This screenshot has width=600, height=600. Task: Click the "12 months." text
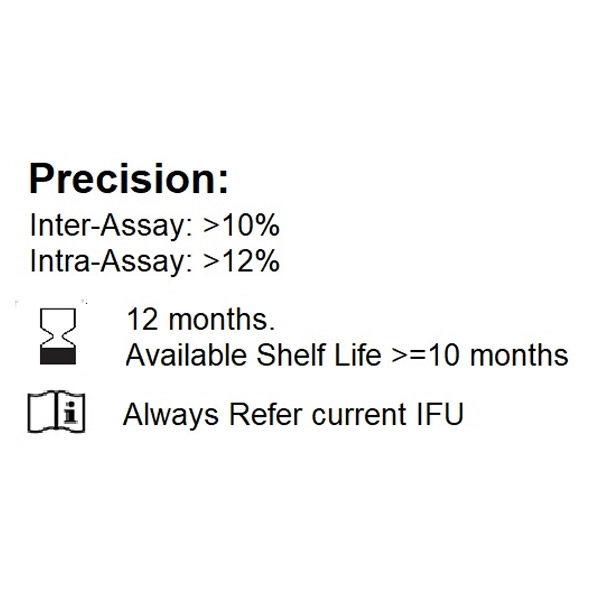click(201, 320)
